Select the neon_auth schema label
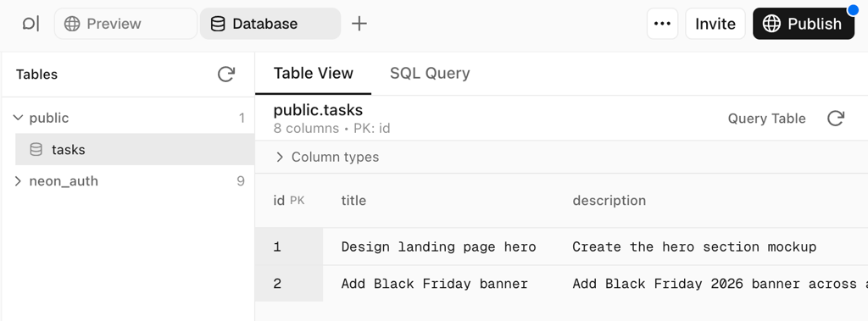Screen dimensions: 868x321 pyautogui.click(x=64, y=181)
